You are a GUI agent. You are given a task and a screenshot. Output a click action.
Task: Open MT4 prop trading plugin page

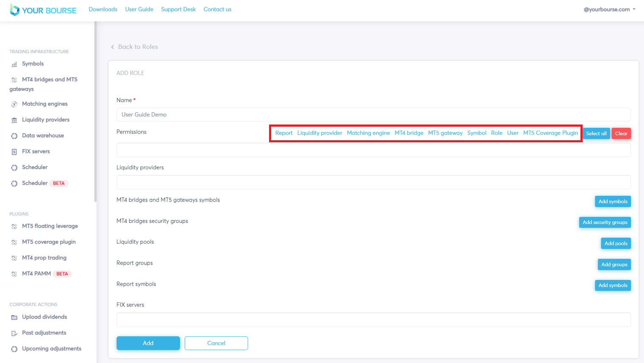point(44,258)
